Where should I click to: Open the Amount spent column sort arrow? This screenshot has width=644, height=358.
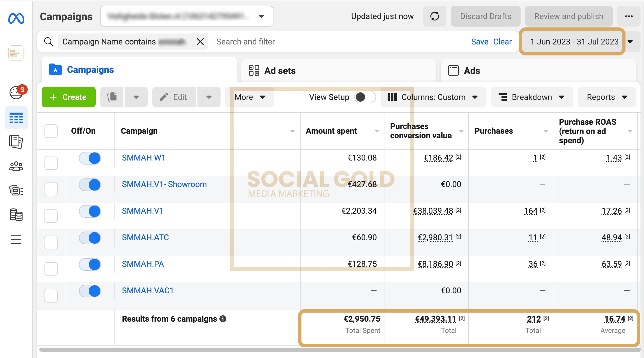click(377, 131)
